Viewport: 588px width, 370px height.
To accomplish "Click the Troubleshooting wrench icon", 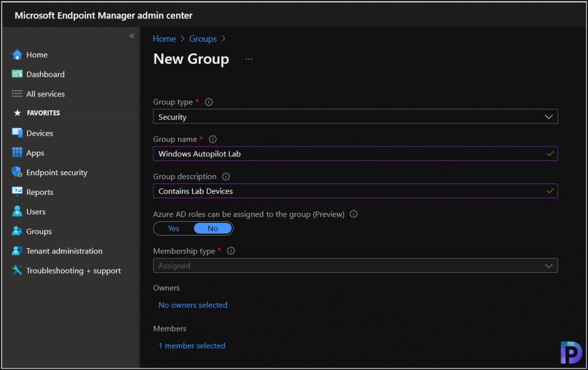I will coord(17,270).
